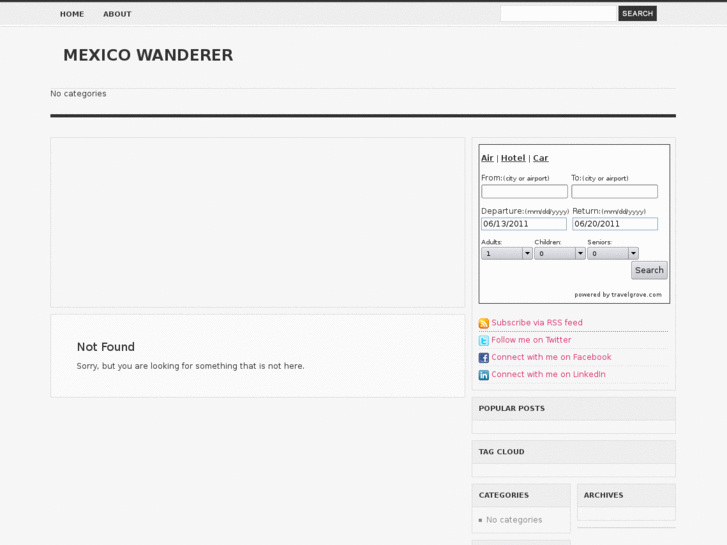Click the dark SEARCH button in header
727x545 pixels.
pos(638,13)
